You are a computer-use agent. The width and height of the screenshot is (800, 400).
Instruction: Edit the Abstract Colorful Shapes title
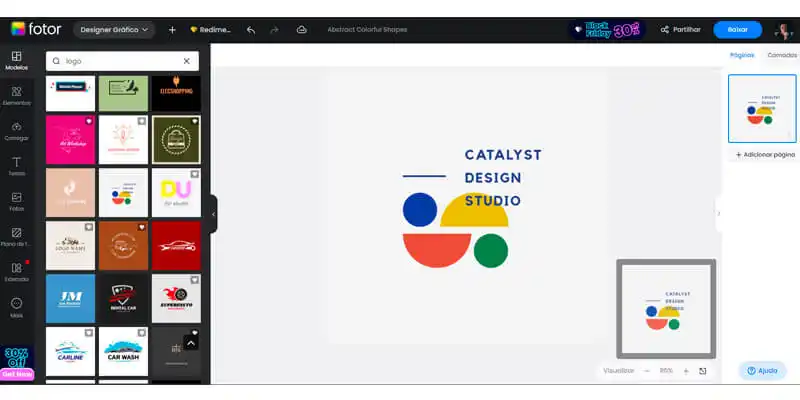pyautogui.click(x=367, y=30)
